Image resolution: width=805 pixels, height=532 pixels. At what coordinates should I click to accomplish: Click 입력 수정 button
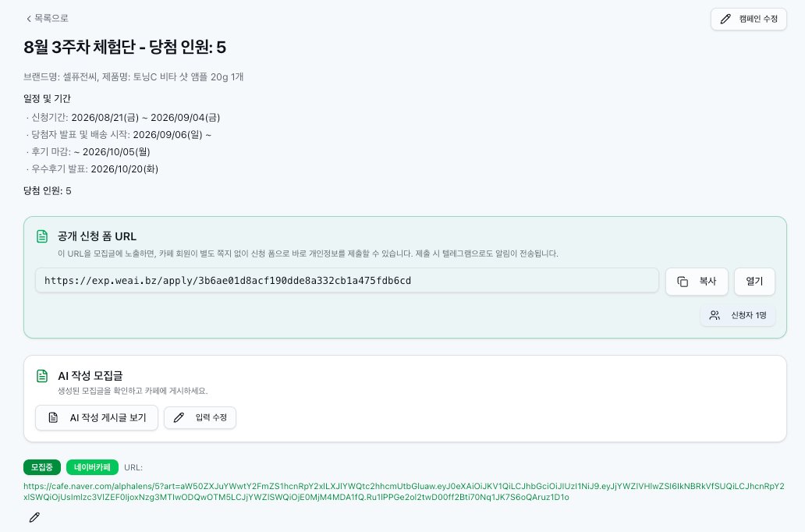click(x=200, y=417)
